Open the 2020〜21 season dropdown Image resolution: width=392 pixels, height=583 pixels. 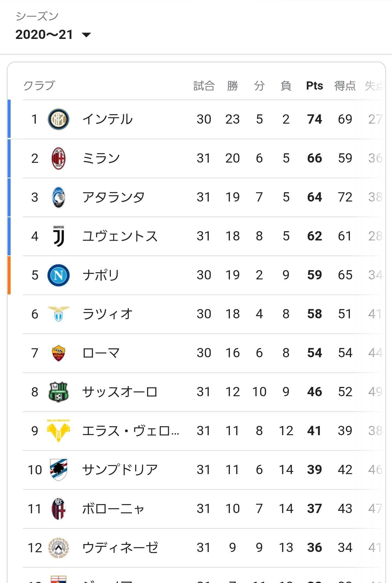click(53, 35)
